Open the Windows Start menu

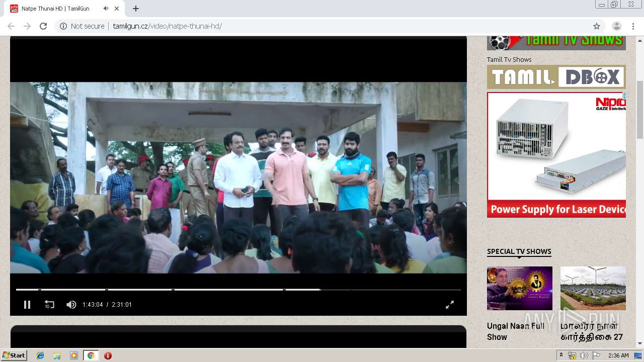coord(14,355)
